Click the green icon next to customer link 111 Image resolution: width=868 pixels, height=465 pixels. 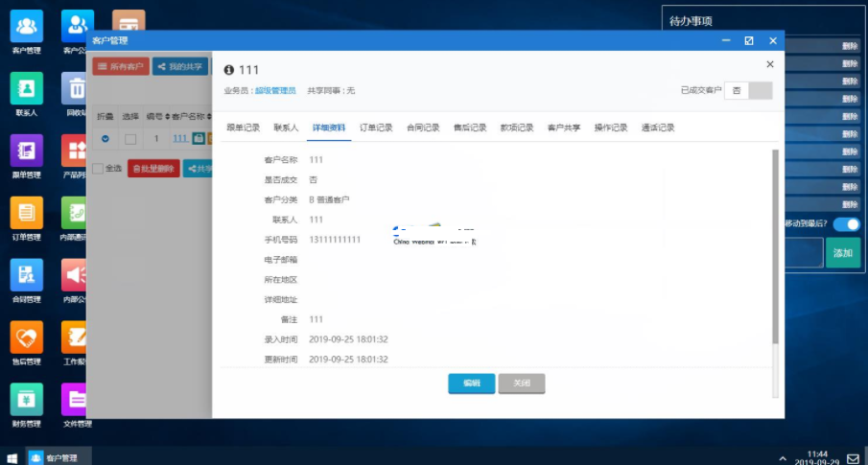pos(199,139)
